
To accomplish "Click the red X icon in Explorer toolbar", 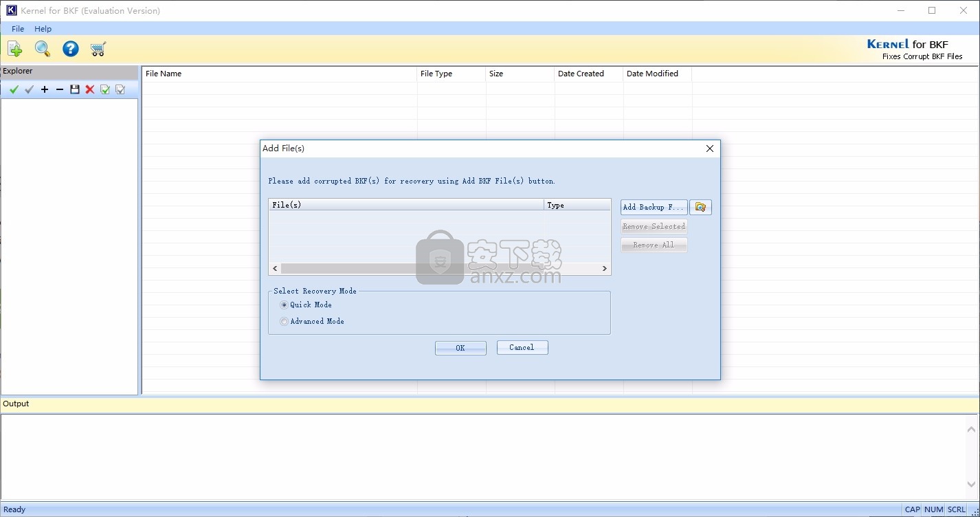I will [90, 89].
